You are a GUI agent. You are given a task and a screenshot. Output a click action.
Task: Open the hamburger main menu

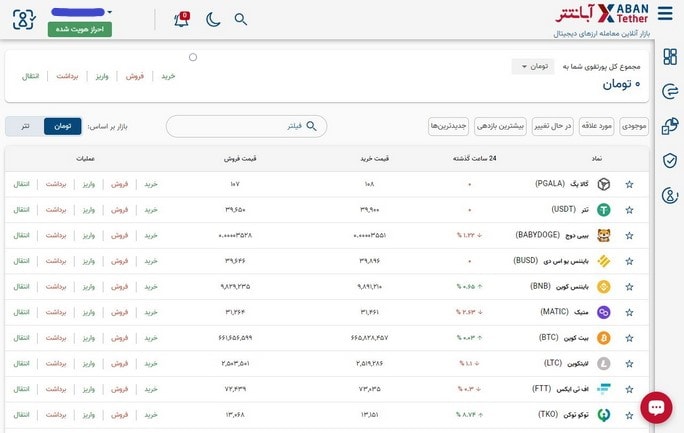(665, 13)
